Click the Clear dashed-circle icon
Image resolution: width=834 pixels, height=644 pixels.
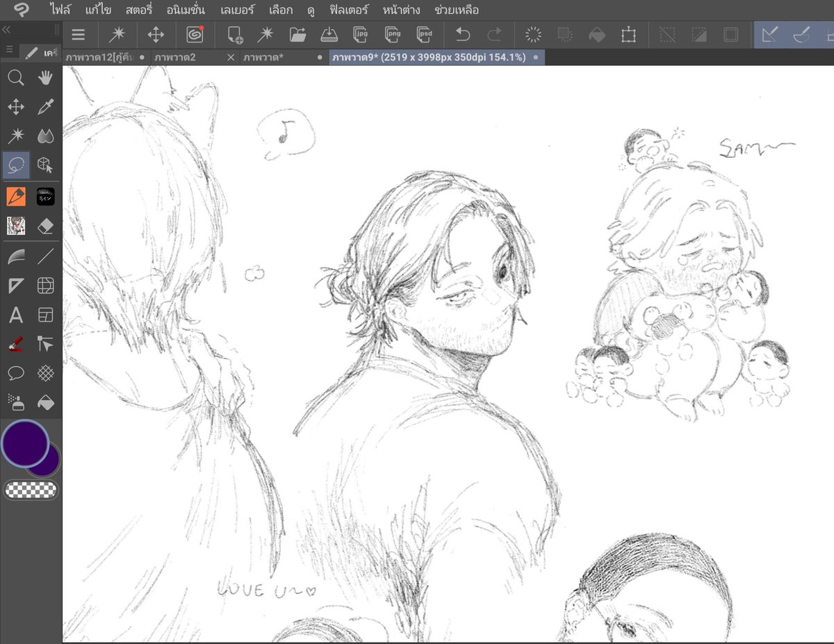pyautogui.click(x=534, y=35)
